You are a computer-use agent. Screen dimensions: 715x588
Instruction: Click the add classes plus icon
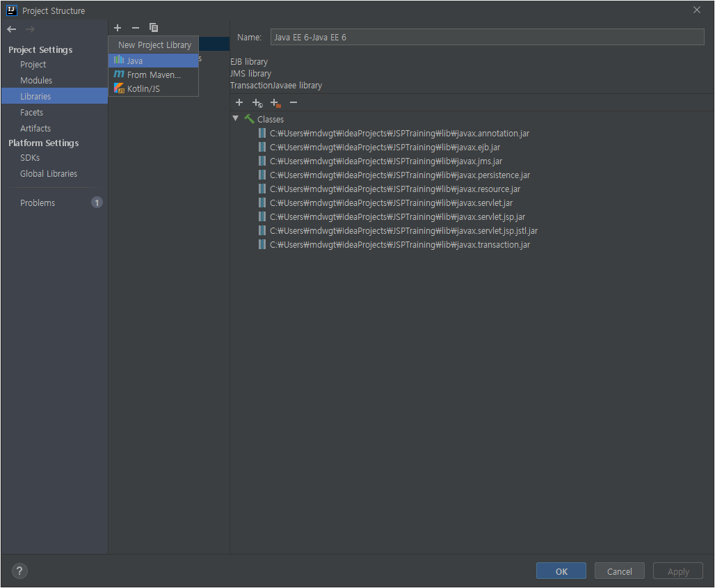239,102
